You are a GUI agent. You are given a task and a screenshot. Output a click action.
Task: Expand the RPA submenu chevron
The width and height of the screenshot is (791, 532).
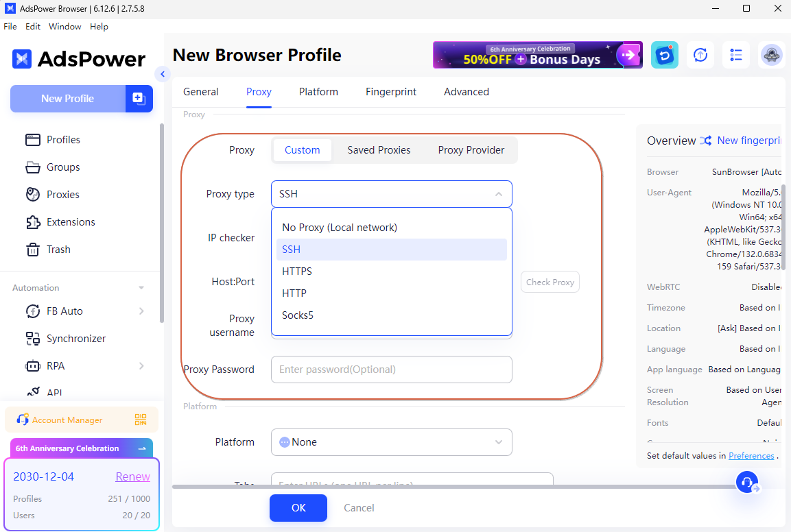tap(141, 365)
